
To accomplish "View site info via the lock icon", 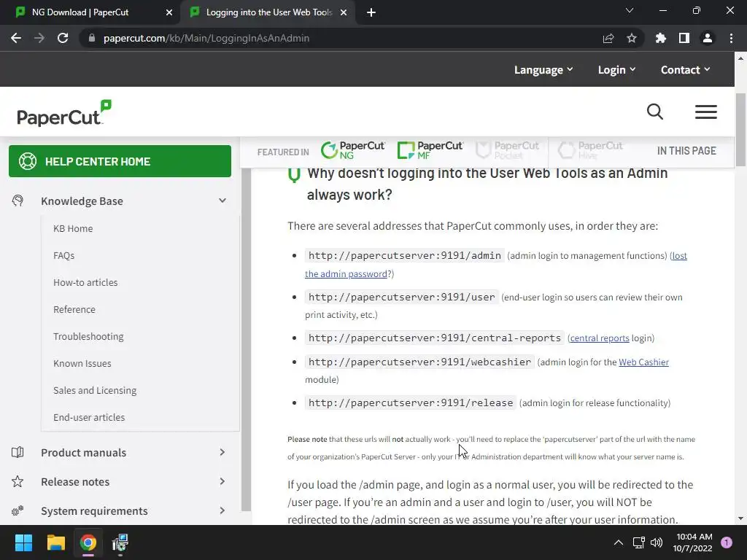I will pyautogui.click(x=92, y=38).
